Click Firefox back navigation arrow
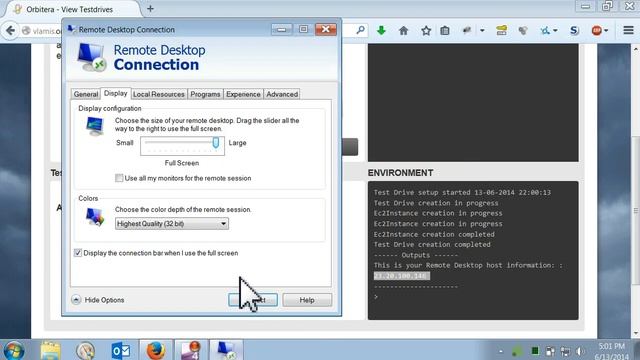Screen dimensions: 640x360 pyautogui.click(x=10, y=31)
